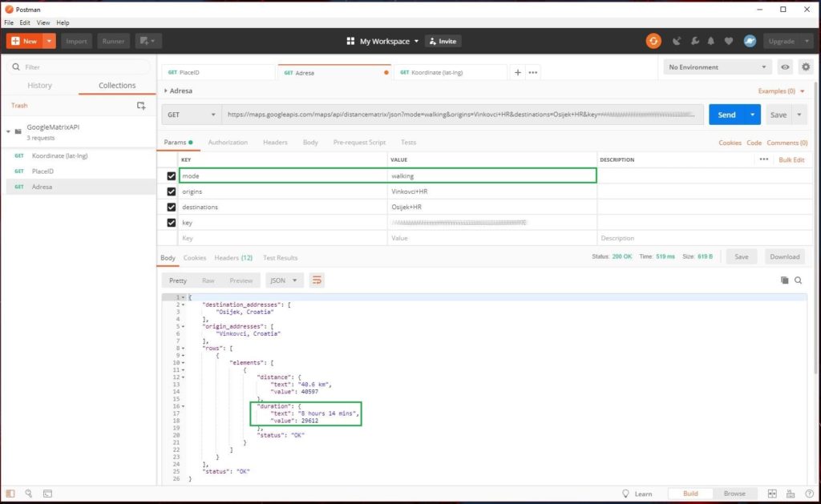Click the sidebar Filter search field

tap(80, 67)
